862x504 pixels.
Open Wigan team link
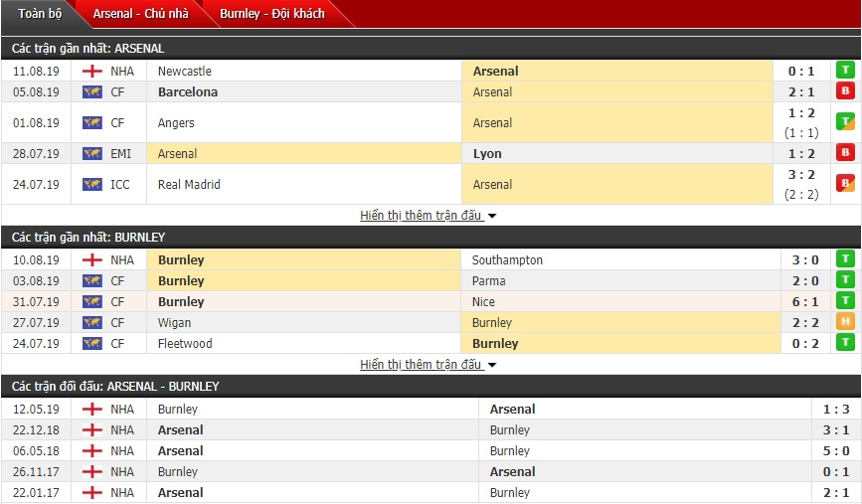(x=174, y=323)
